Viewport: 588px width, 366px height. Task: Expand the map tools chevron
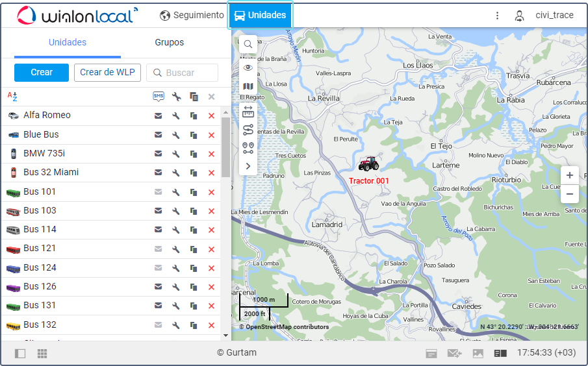click(x=248, y=166)
